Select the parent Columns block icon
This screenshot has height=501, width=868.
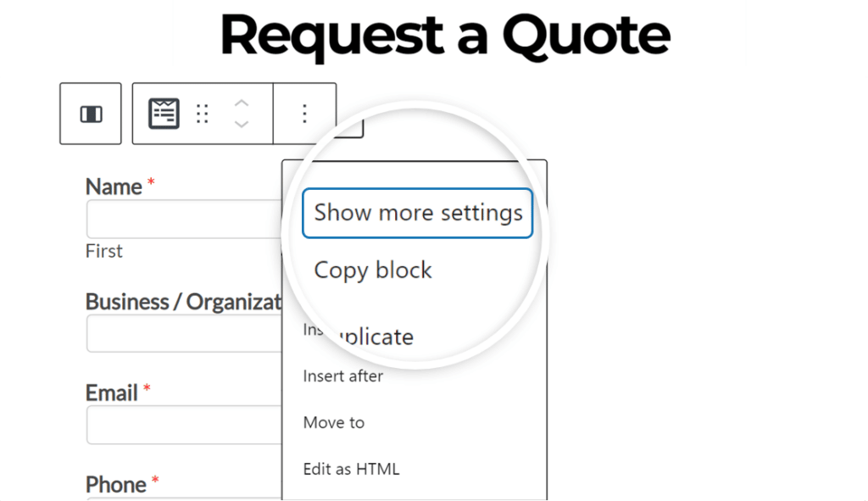[x=90, y=113]
